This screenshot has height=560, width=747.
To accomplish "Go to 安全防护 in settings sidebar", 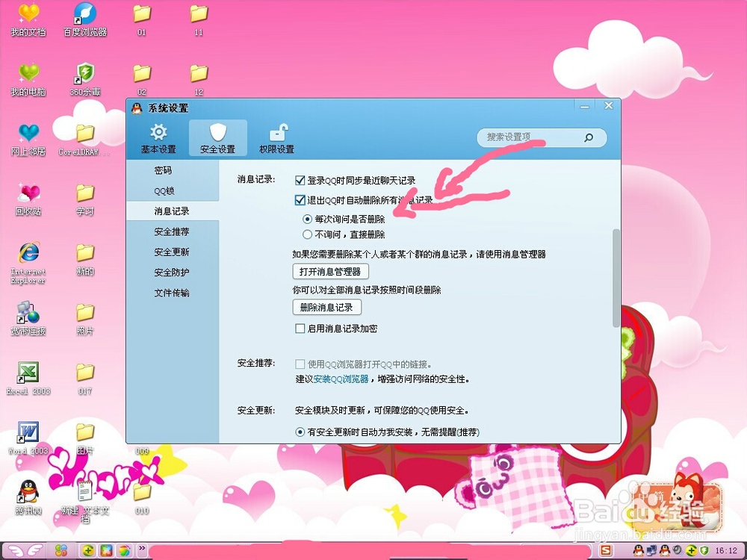I will coord(172,273).
